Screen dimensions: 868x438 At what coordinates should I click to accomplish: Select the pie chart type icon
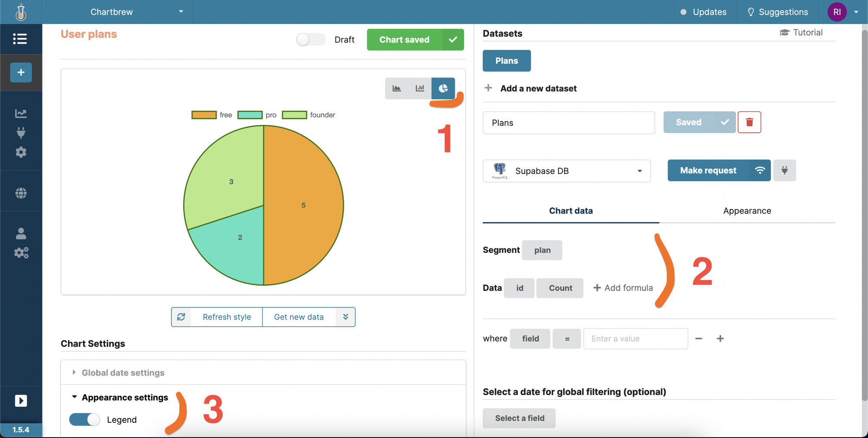click(443, 88)
